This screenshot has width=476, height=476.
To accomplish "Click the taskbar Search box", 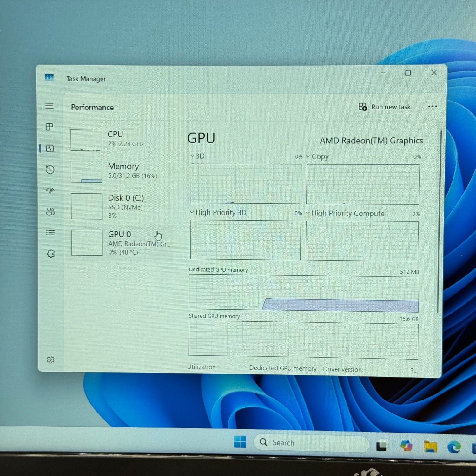I will tap(311, 443).
